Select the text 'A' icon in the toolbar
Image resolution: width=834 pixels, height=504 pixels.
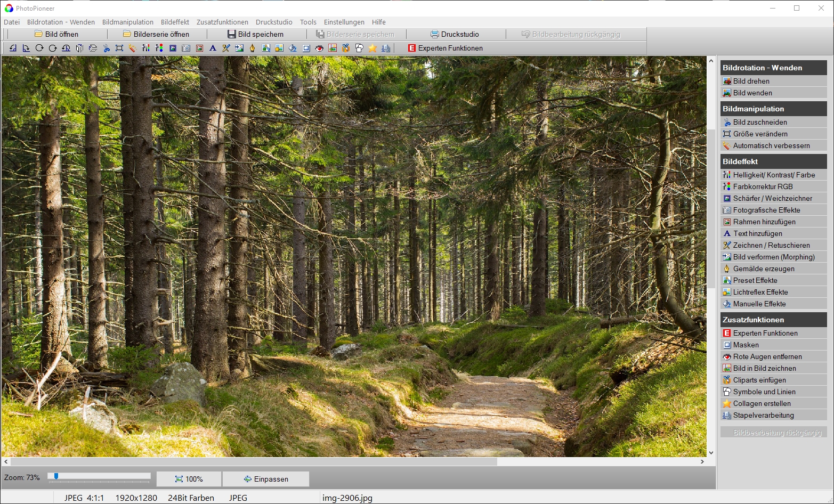(213, 48)
